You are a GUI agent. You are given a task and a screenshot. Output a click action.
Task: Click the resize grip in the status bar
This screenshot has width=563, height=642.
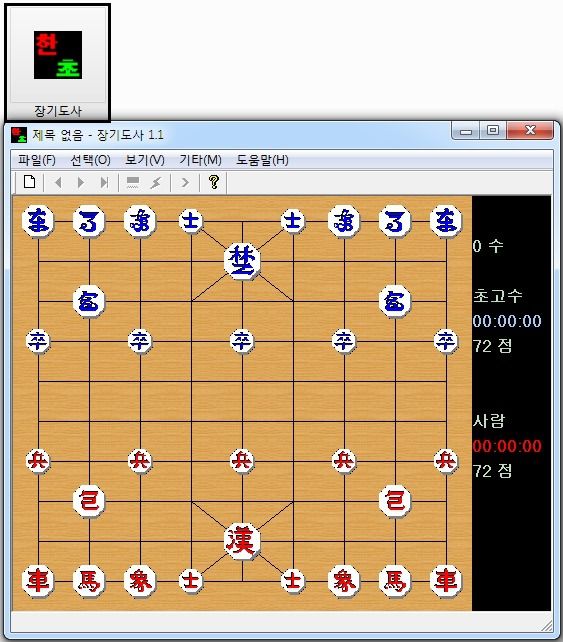547,626
